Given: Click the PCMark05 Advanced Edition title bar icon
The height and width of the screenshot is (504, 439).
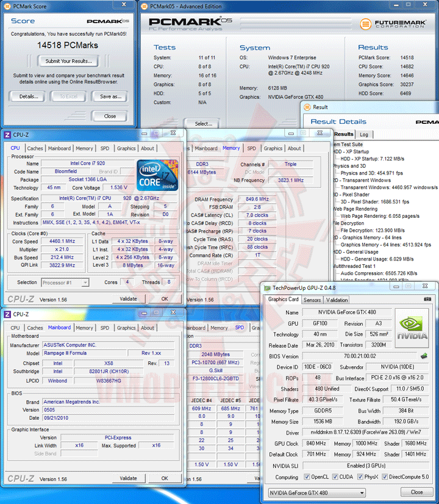Looking at the screenshot, I should tap(145, 6).
